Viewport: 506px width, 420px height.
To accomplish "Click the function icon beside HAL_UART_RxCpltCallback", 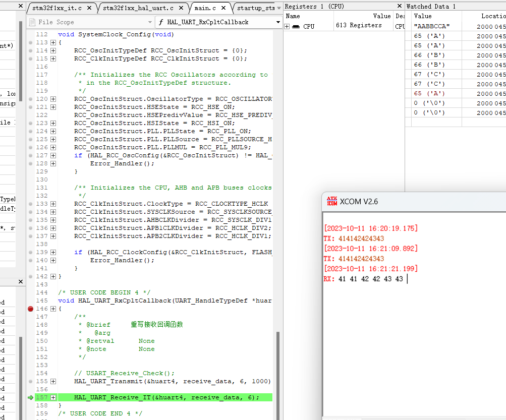I will (x=161, y=22).
